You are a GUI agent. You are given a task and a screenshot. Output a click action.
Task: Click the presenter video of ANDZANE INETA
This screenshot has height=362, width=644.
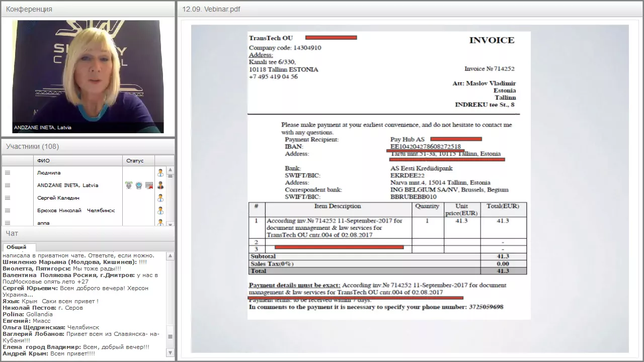click(x=88, y=76)
